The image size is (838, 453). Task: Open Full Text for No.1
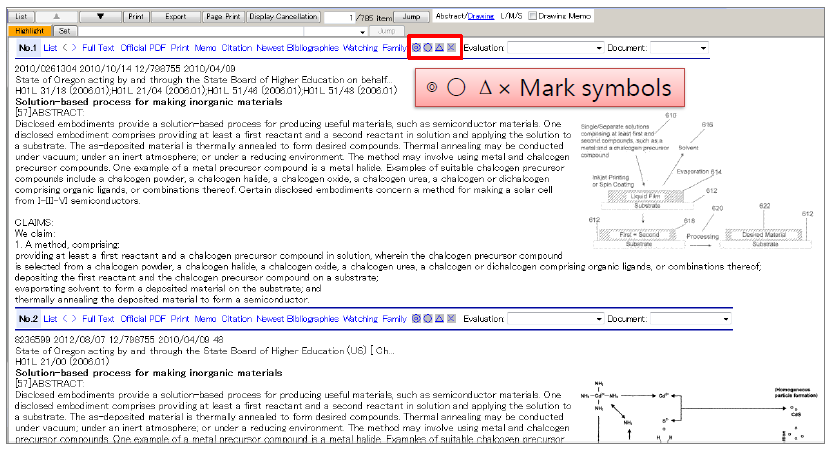[x=98, y=48]
